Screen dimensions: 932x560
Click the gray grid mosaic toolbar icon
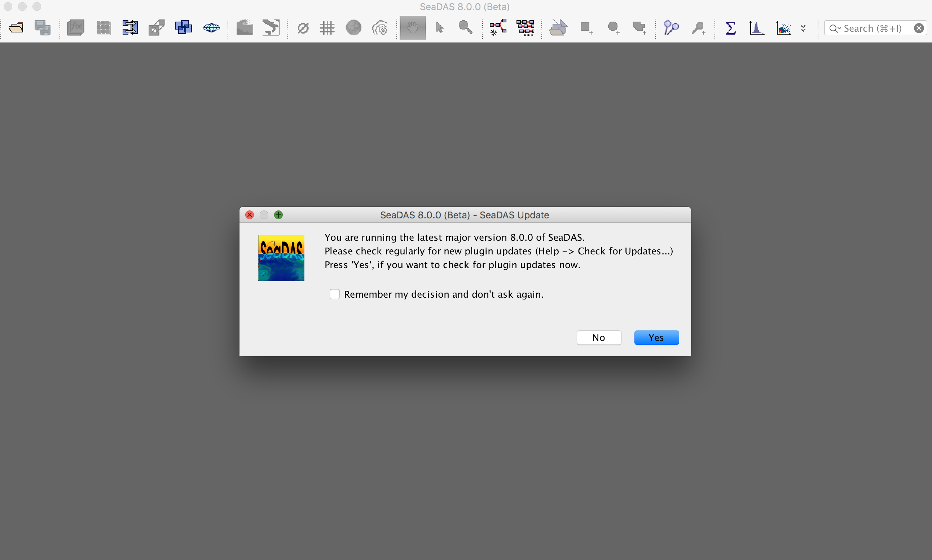103,27
